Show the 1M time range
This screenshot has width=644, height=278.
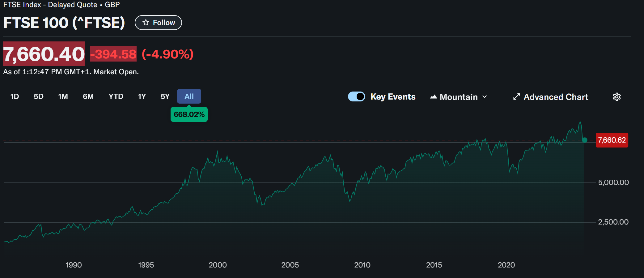[63, 96]
